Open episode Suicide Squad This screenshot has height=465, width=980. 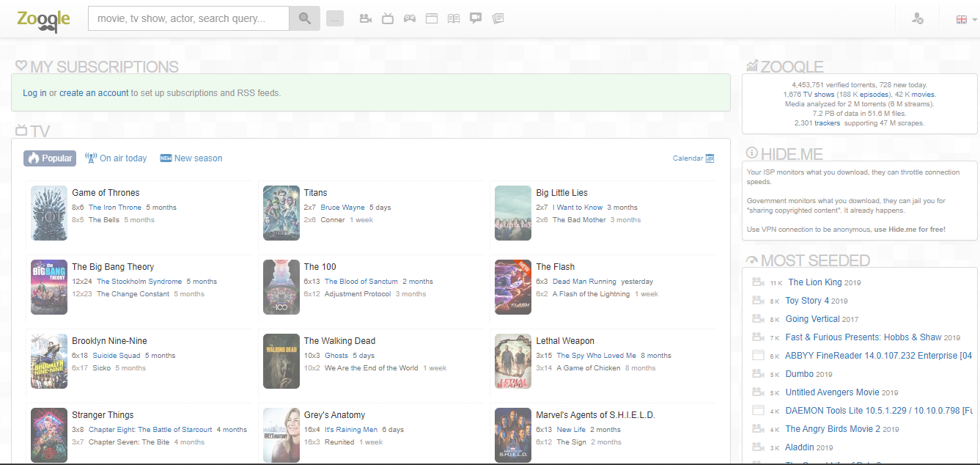pyautogui.click(x=116, y=356)
